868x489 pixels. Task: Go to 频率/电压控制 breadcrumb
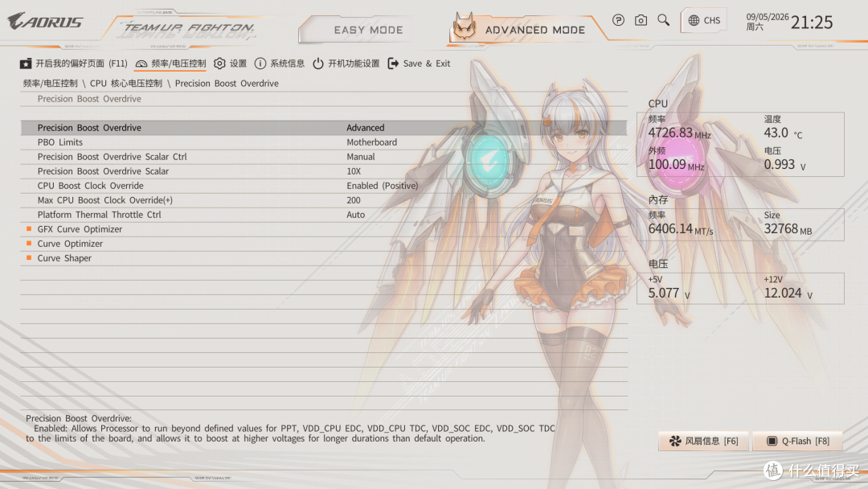point(51,83)
